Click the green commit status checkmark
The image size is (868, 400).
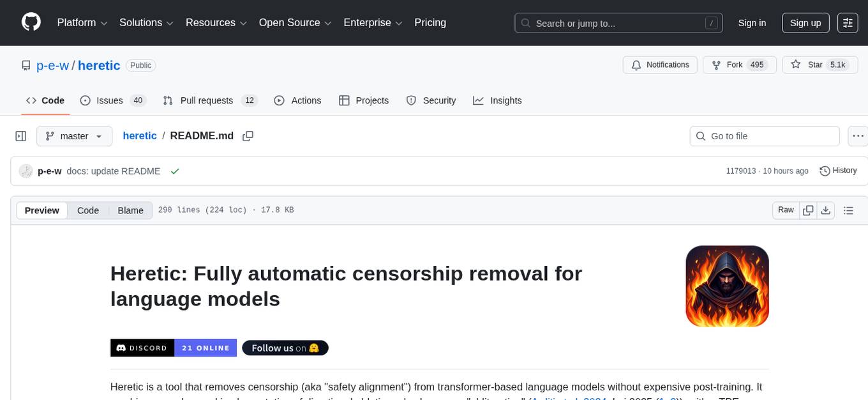point(175,171)
